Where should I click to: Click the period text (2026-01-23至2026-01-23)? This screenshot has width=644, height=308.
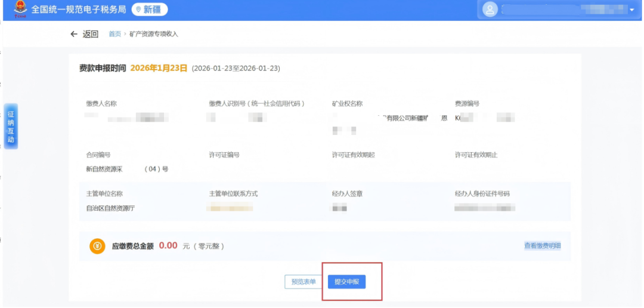(236, 68)
